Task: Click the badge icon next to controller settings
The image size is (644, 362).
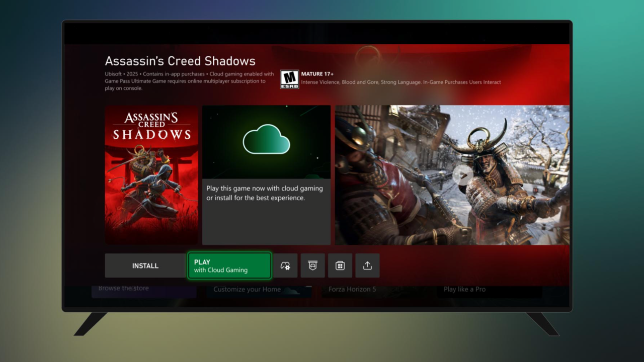Action: (312, 265)
